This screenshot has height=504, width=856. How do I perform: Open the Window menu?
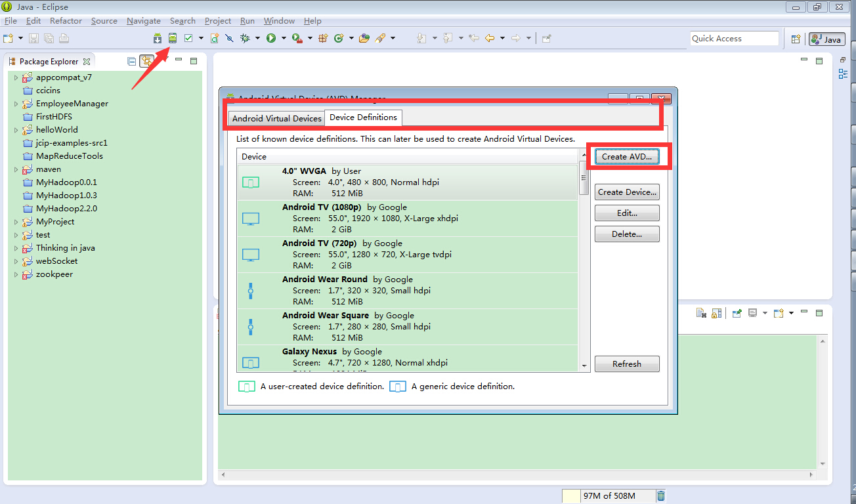coord(279,21)
